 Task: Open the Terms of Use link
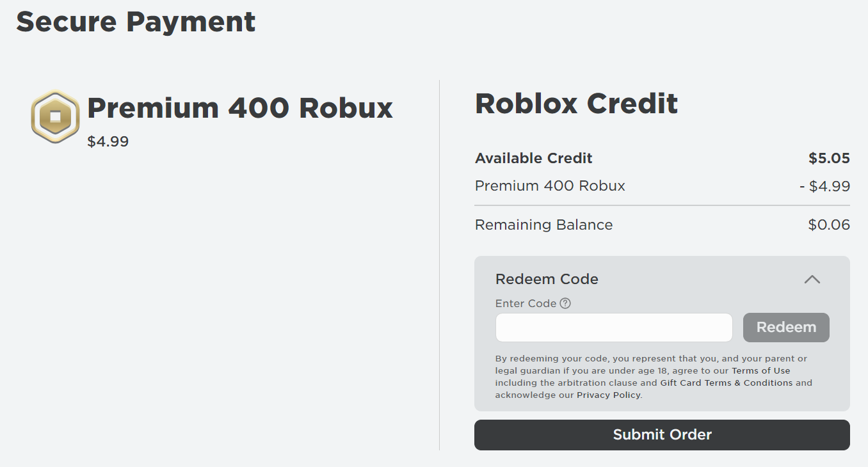(x=760, y=370)
